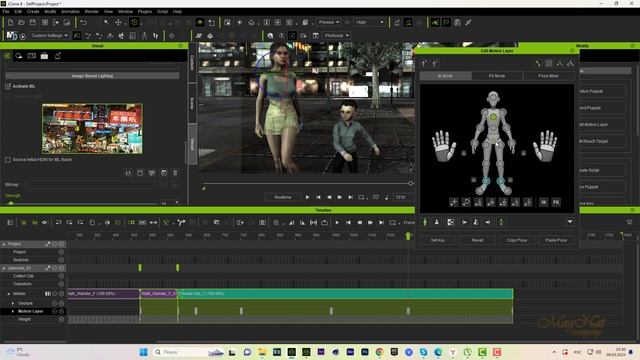Open the File menu
The height and width of the screenshot is (360, 640).
[6, 11]
